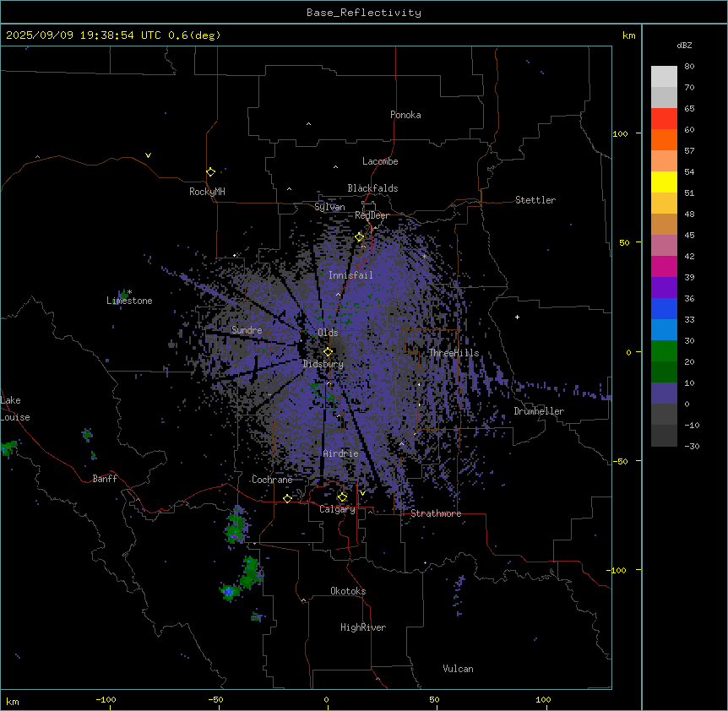Select the Drumheller label
Viewport: 728px width, 711px height.
click(539, 411)
